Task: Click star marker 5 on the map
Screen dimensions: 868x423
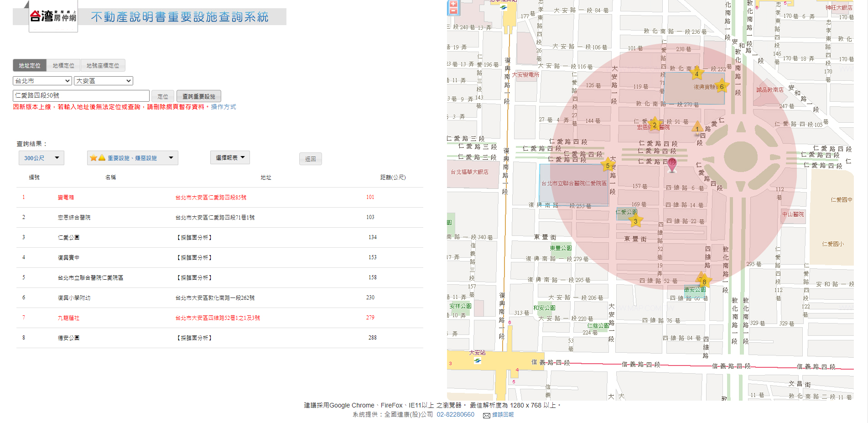Action: (608, 165)
